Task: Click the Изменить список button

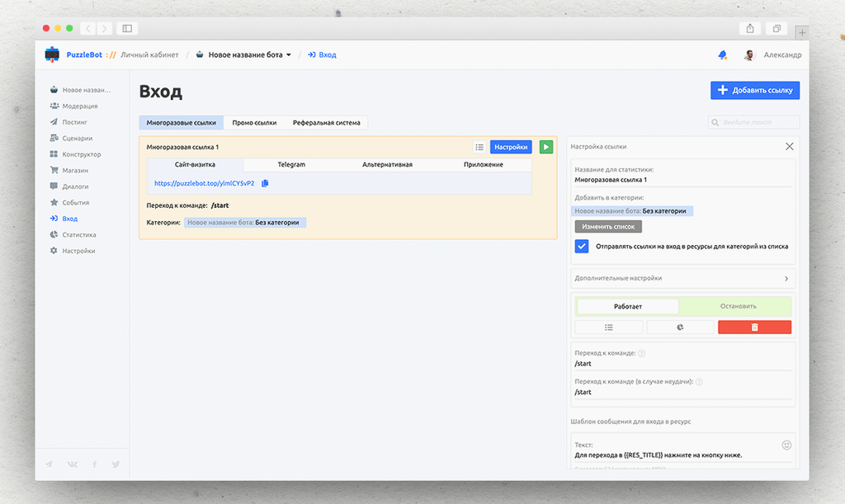Action: pyautogui.click(x=608, y=227)
